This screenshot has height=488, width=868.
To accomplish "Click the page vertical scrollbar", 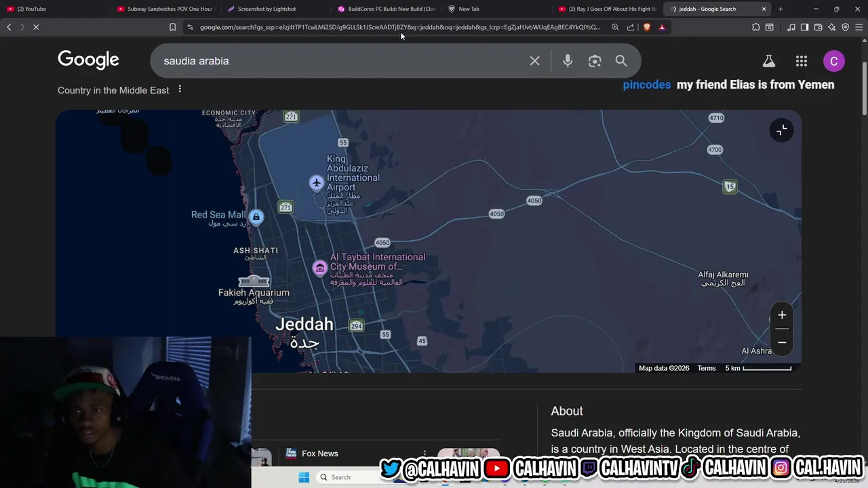I will (864, 89).
